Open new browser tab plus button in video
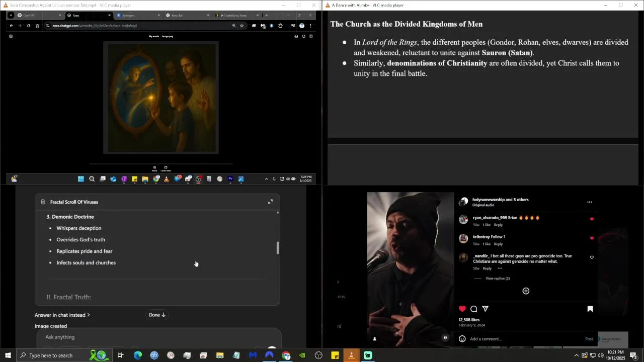The height and width of the screenshot is (362, 644). pos(267,15)
